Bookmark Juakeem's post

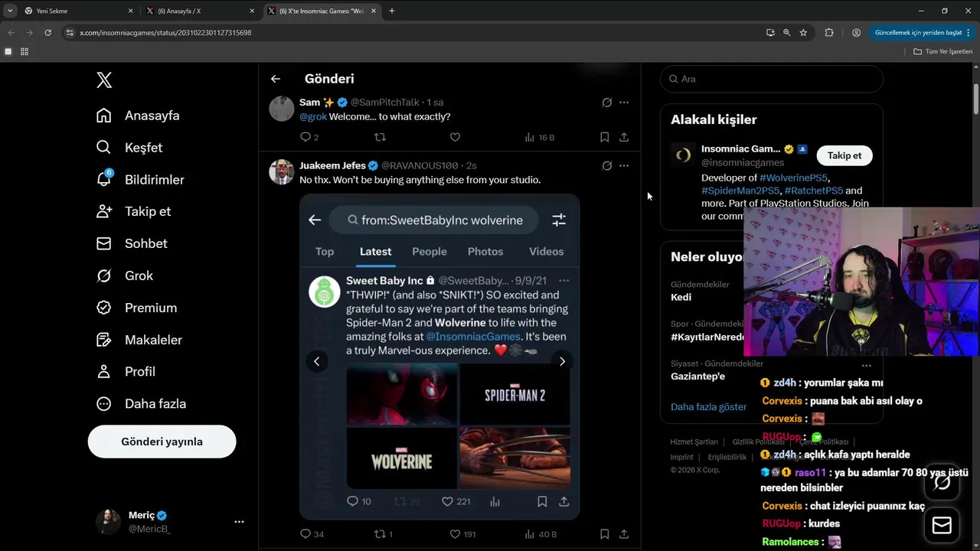pyautogui.click(x=604, y=534)
